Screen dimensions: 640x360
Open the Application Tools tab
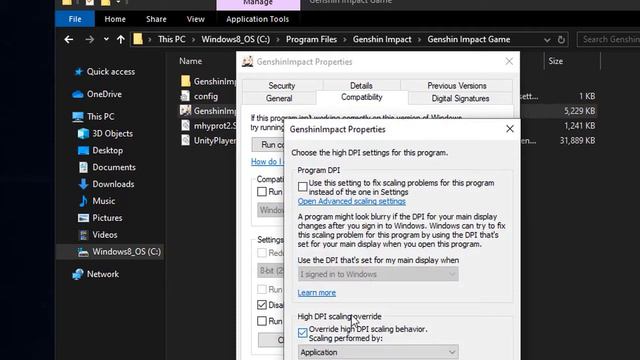coord(257,19)
